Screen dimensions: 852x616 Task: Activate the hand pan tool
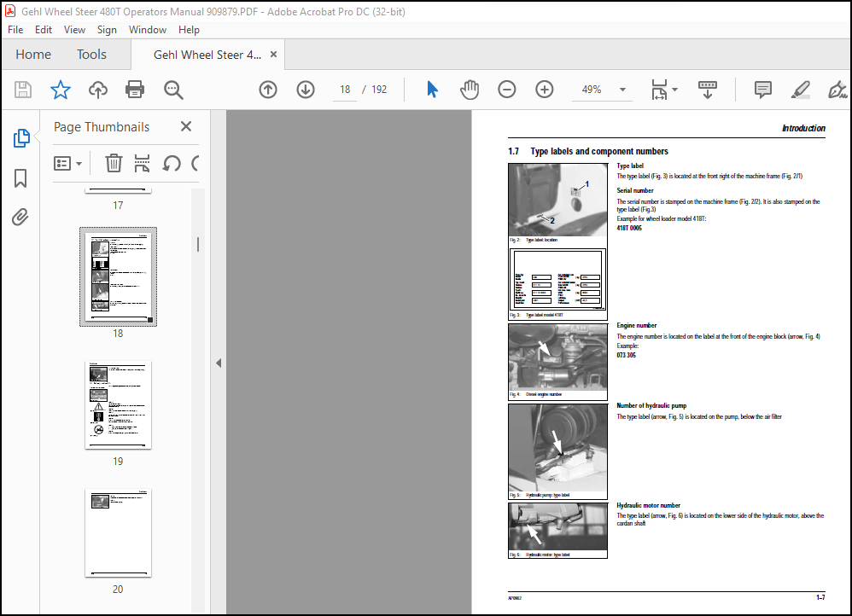point(470,90)
